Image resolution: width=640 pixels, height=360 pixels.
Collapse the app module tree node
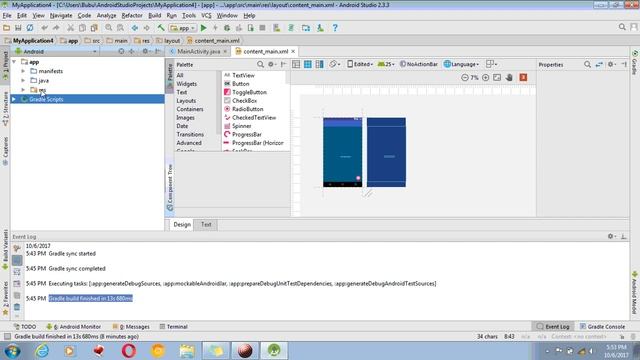[x=14, y=62]
